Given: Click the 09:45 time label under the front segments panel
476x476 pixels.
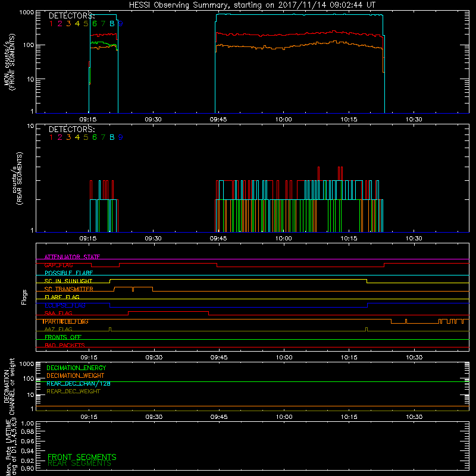Looking at the screenshot, I should pos(218,120).
